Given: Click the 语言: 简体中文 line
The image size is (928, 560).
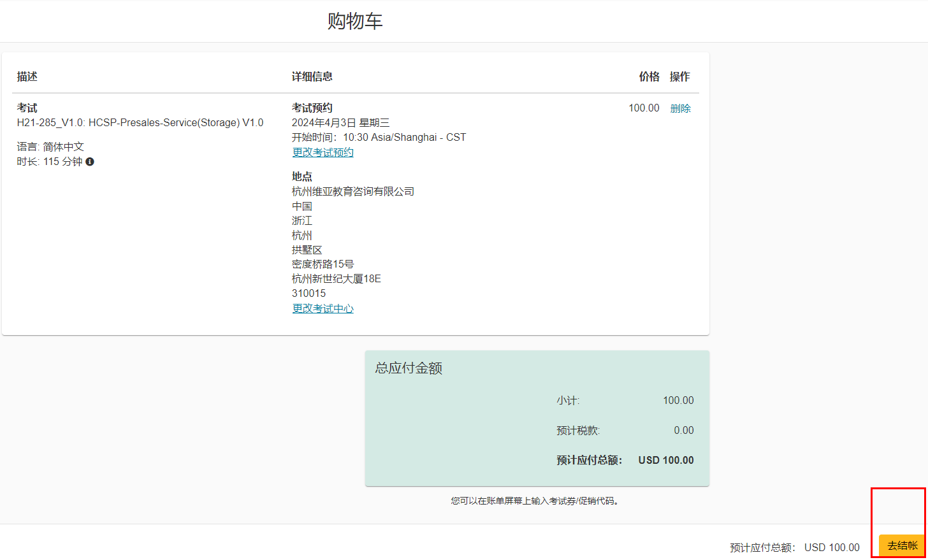Looking at the screenshot, I should pyautogui.click(x=50, y=147).
